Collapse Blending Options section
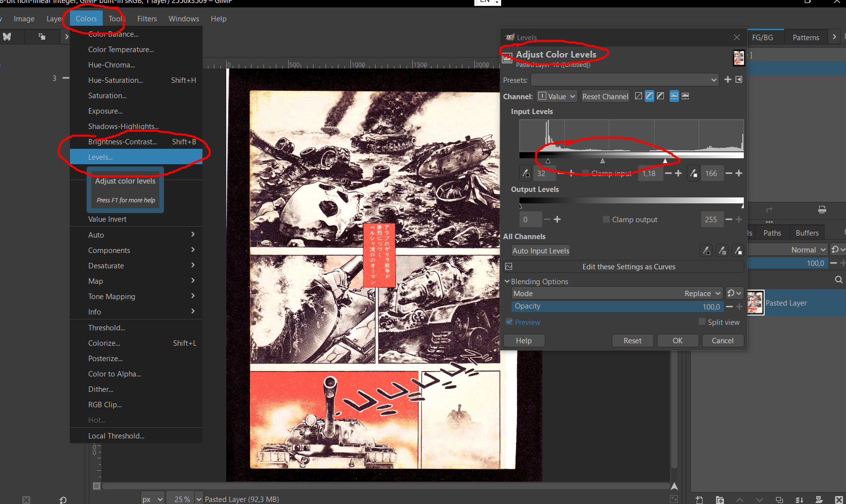846x504 pixels. tap(507, 281)
